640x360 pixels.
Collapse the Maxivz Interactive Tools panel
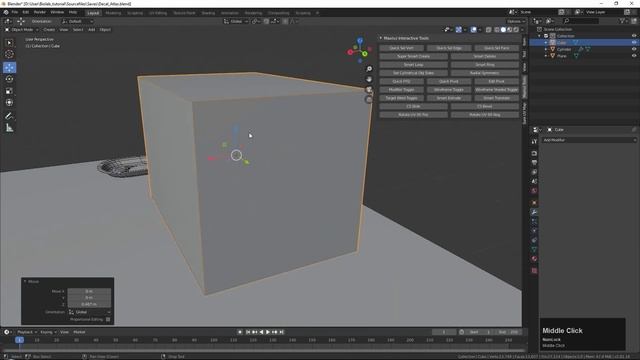[x=381, y=38]
